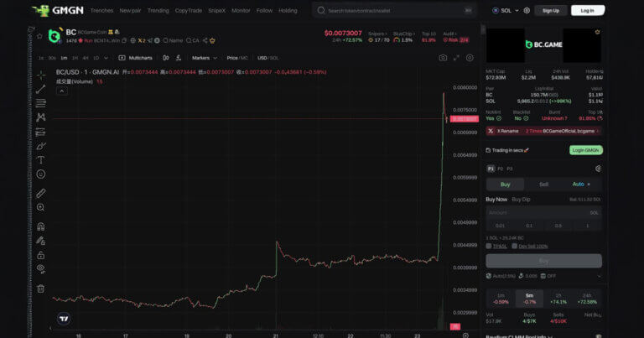Activate the zoom-in tool
Image resolution: width=644 pixels, height=338 pixels.
tap(40, 207)
